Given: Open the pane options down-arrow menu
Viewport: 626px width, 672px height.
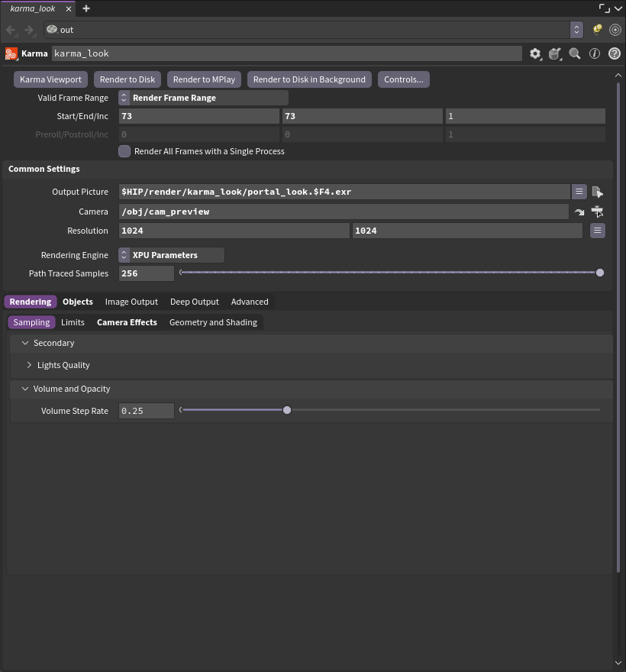Looking at the screenshot, I should pyautogui.click(x=618, y=8).
